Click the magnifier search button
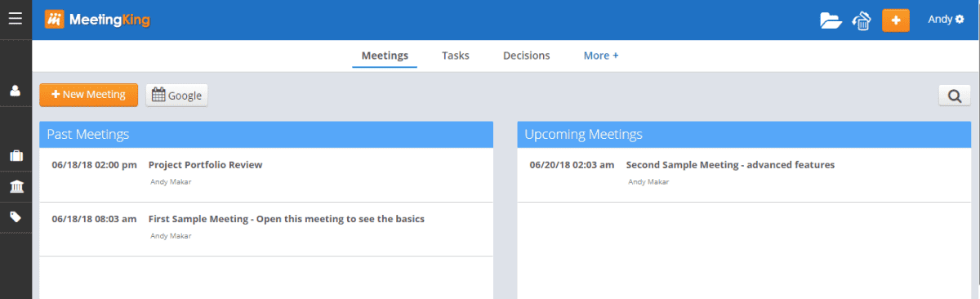This screenshot has height=299, width=980. coord(954,96)
